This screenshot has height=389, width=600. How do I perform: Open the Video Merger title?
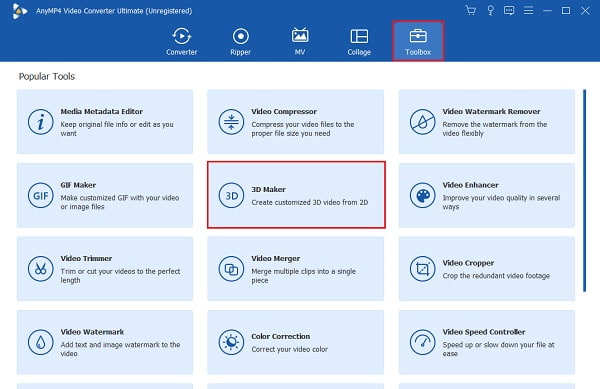(276, 259)
